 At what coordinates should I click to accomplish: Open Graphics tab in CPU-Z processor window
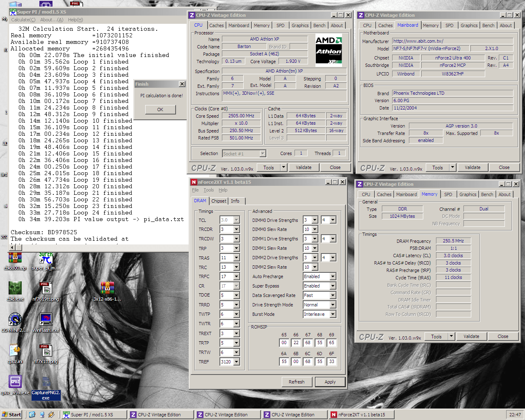pos(300,25)
